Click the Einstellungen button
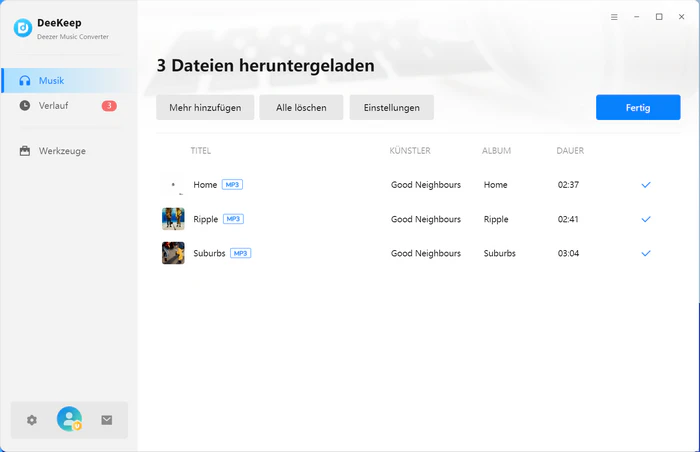Screen dimensions: 700x452 click(x=392, y=108)
